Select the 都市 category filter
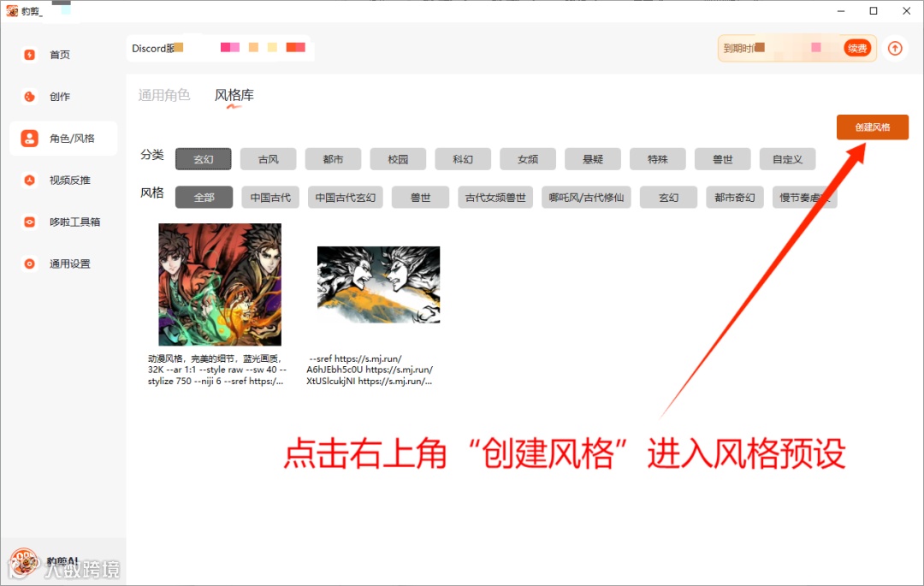This screenshot has width=924, height=586. tap(333, 159)
